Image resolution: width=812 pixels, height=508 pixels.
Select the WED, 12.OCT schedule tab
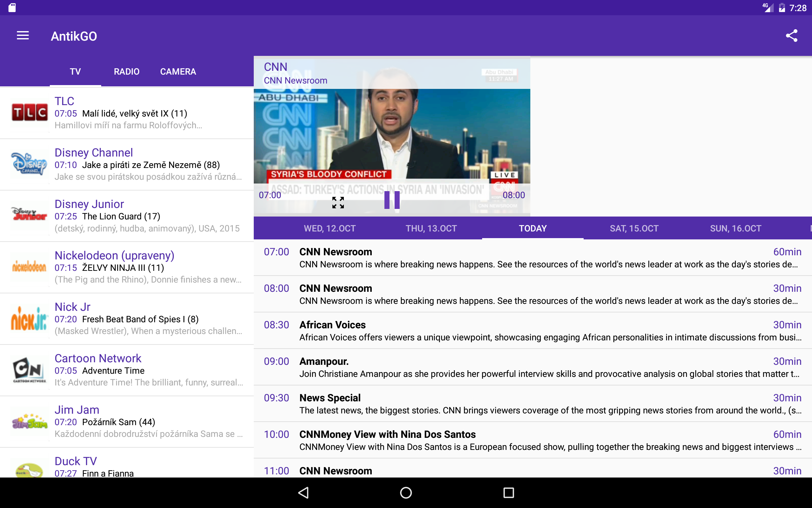coord(330,229)
